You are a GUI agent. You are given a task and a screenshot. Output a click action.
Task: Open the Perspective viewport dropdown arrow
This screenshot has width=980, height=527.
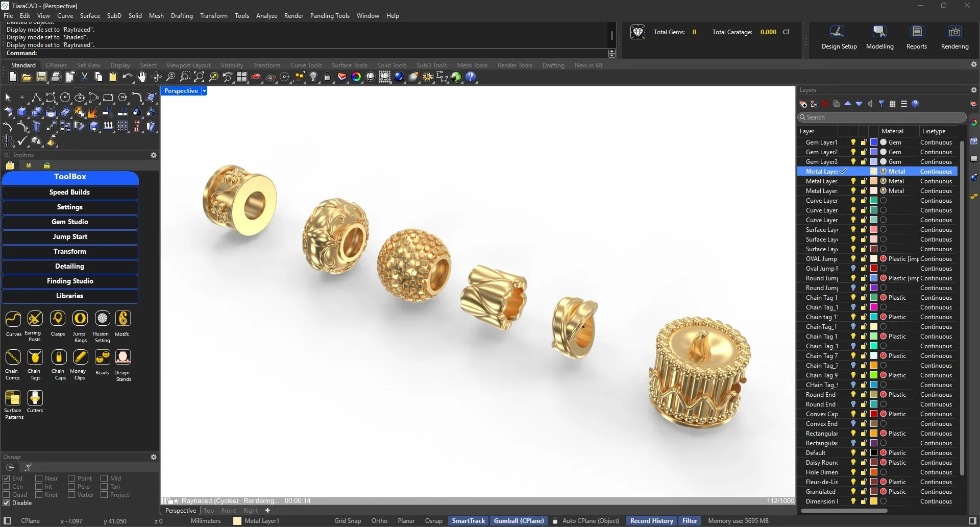point(204,91)
